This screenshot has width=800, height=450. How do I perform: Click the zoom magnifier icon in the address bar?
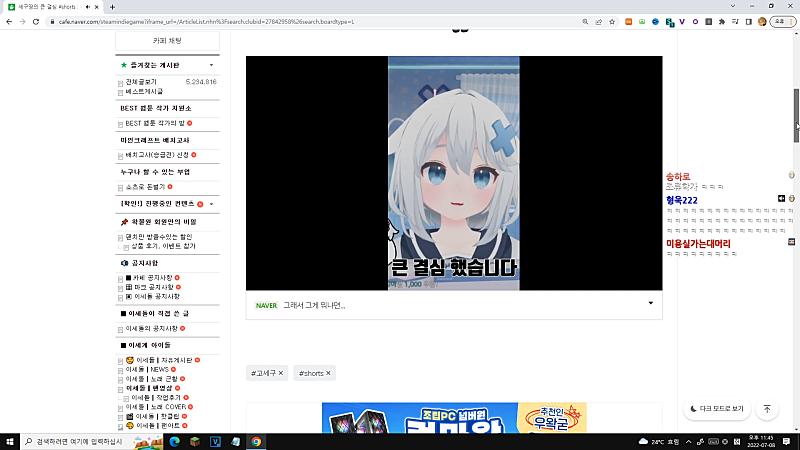pyautogui.click(x=585, y=22)
